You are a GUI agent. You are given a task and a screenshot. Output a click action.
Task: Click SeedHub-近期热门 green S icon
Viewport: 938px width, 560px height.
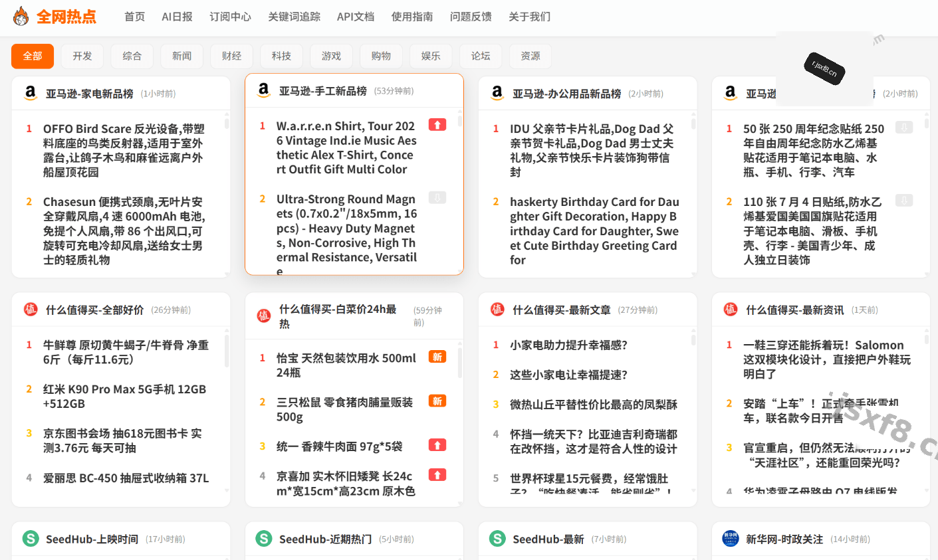(x=264, y=538)
